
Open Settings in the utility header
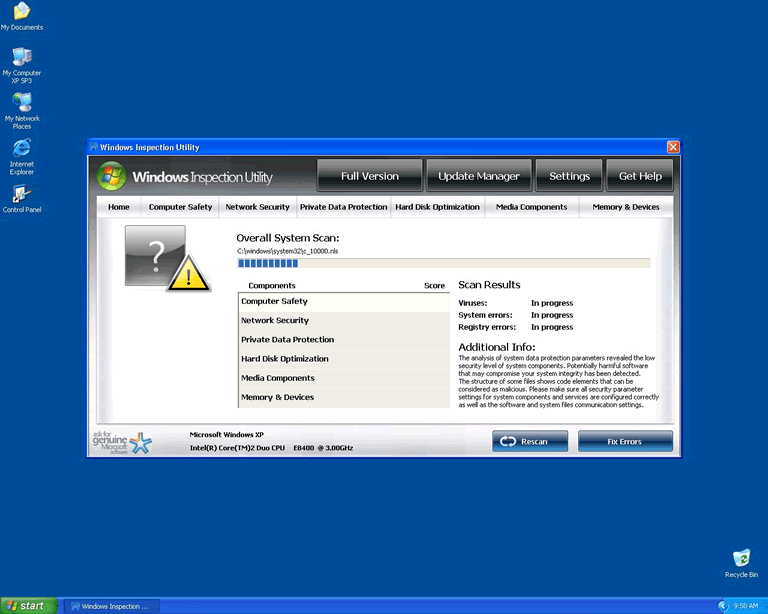point(569,176)
